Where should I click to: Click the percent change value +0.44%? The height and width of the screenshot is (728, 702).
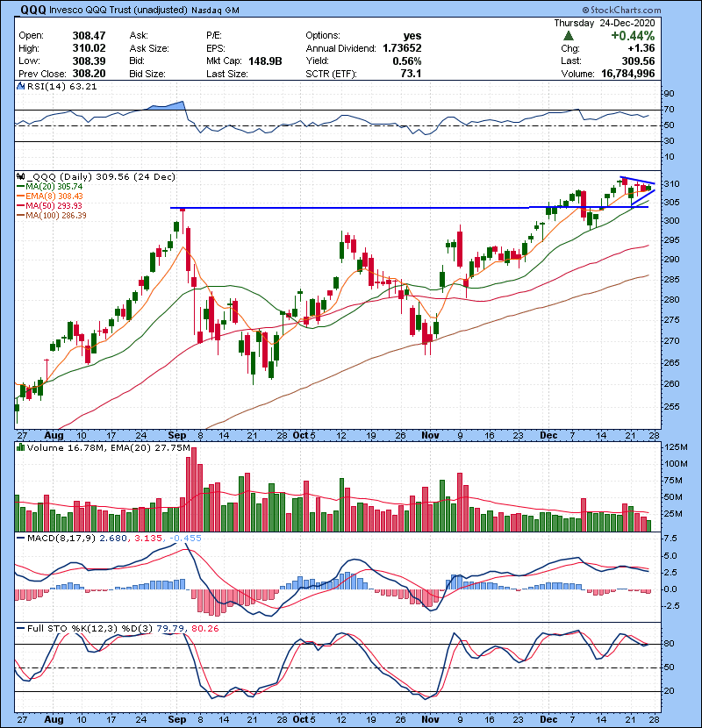633,36
